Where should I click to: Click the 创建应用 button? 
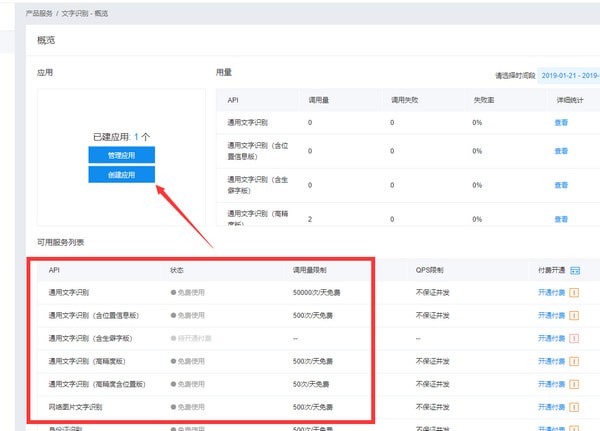(x=121, y=175)
